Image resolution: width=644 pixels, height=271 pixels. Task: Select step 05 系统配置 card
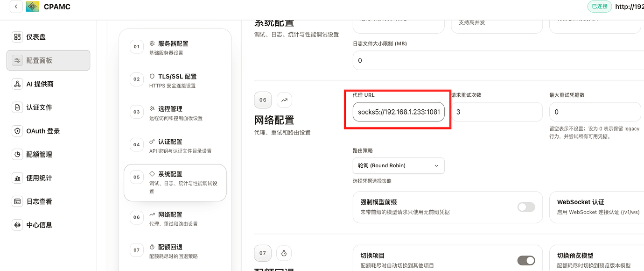coord(175,183)
